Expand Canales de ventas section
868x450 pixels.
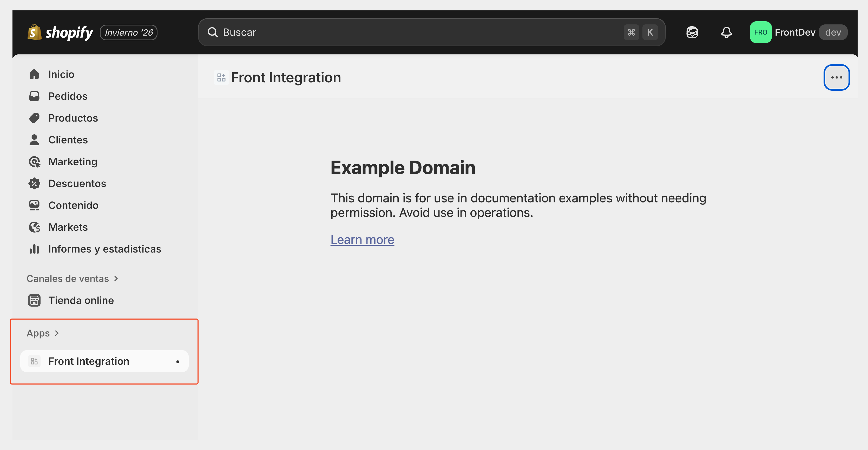pyautogui.click(x=116, y=279)
